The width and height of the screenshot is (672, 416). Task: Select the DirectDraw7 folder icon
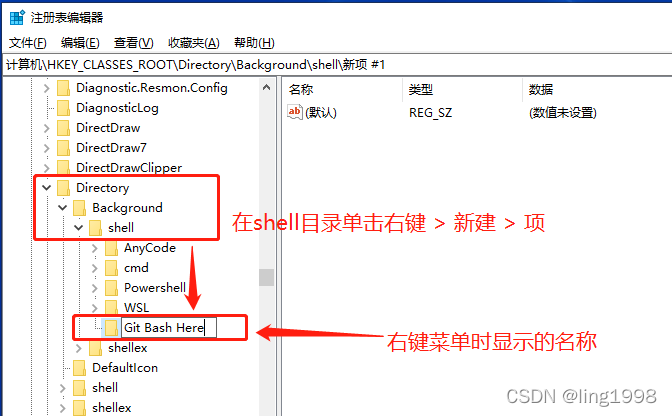pyautogui.click(x=63, y=148)
